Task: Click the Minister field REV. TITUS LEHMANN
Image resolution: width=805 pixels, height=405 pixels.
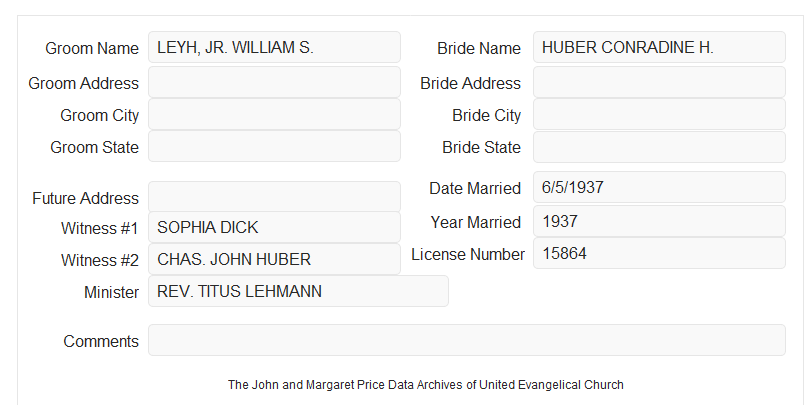Action: coord(298,291)
